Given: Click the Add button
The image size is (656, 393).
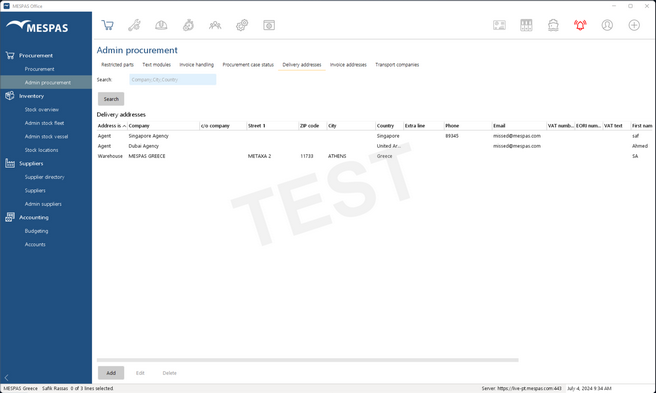Looking at the screenshot, I should tap(111, 373).
